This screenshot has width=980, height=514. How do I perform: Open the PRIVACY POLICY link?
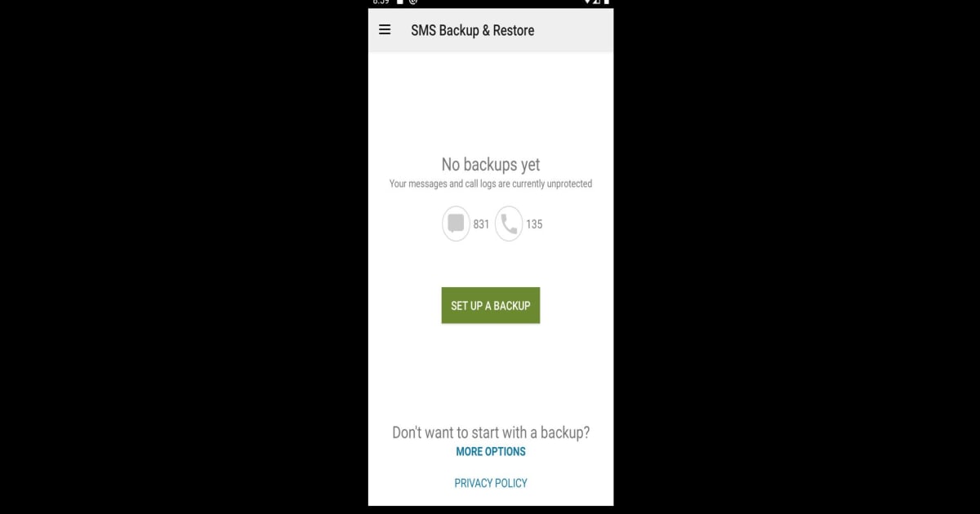[491, 483]
